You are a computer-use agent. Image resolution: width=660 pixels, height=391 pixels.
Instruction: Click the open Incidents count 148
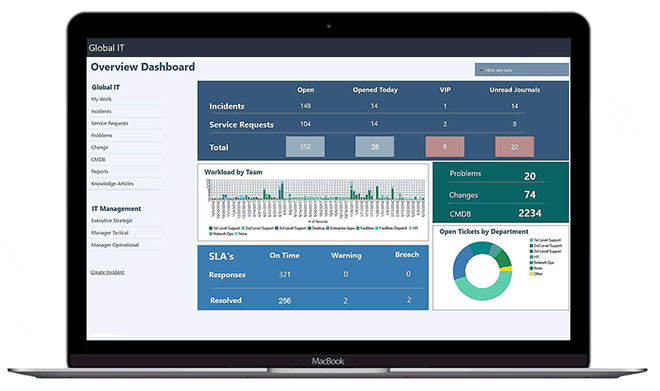pos(305,106)
